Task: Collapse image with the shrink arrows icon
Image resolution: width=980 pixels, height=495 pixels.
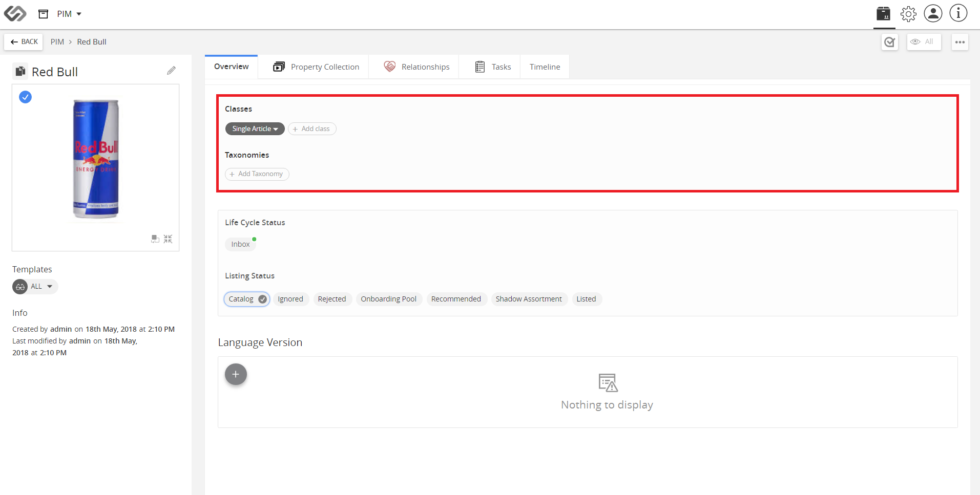Action: point(168,239)
